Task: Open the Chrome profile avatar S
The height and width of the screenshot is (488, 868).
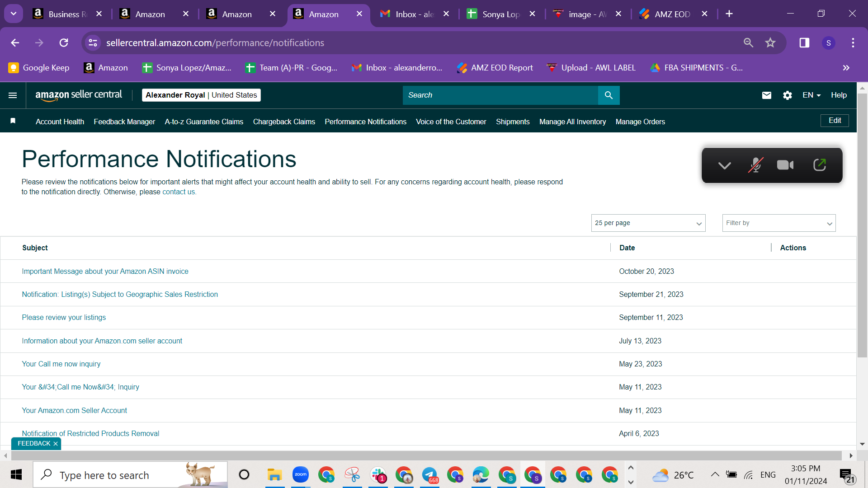Action: tap(829, 43)
